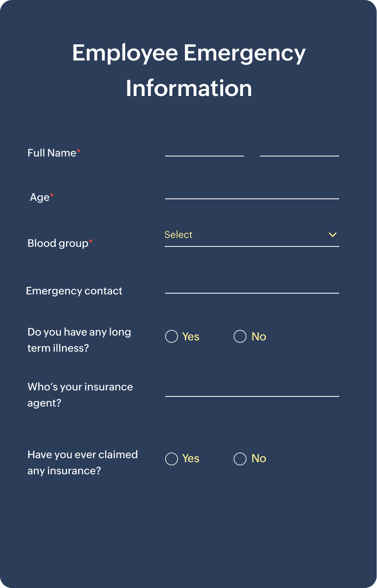Click the long term illness question text

[x=79, y=340]
